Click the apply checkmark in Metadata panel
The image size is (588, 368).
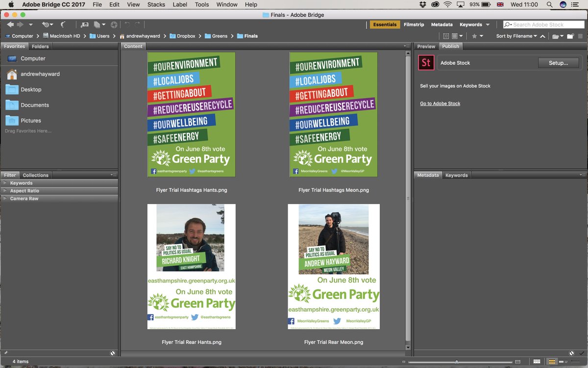(581, 353)
